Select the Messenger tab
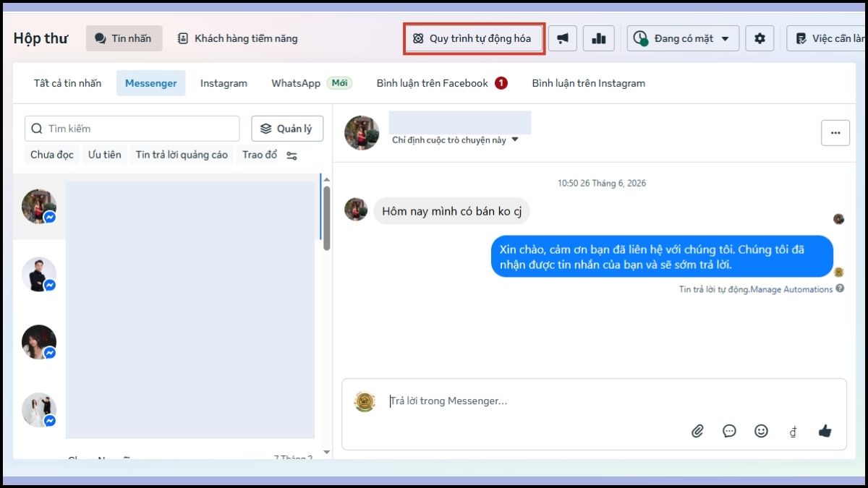 point(150,83)
